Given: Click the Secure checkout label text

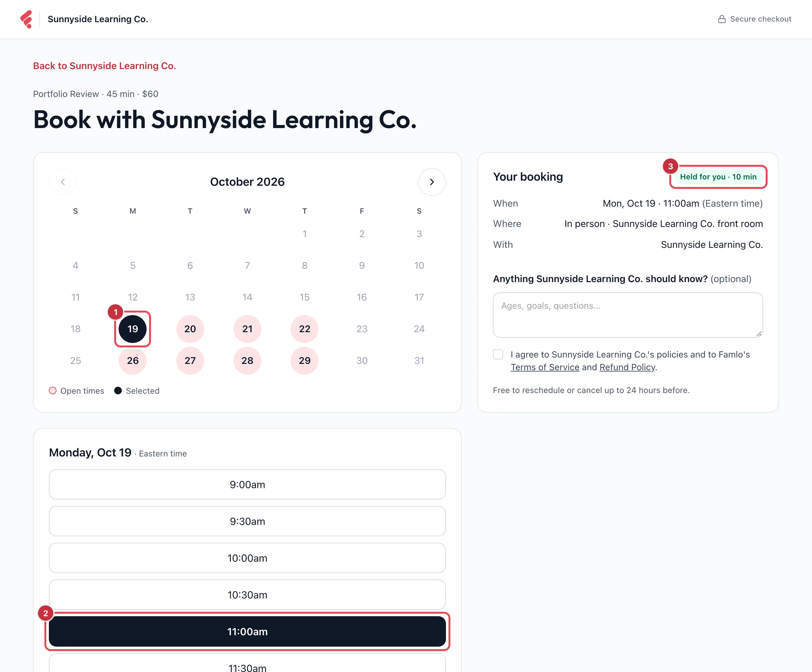Looking at the screenshot, I should [x=761, y=19].
